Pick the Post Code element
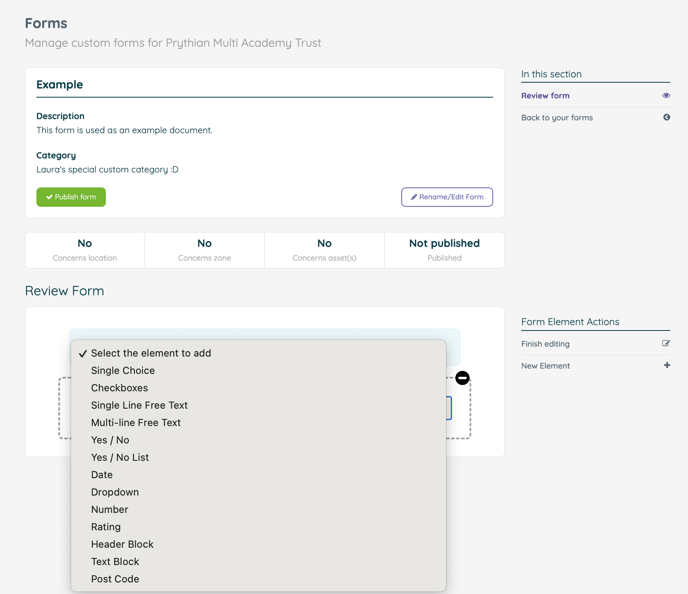This screenshot has width=688, height=594. (258, 579)
